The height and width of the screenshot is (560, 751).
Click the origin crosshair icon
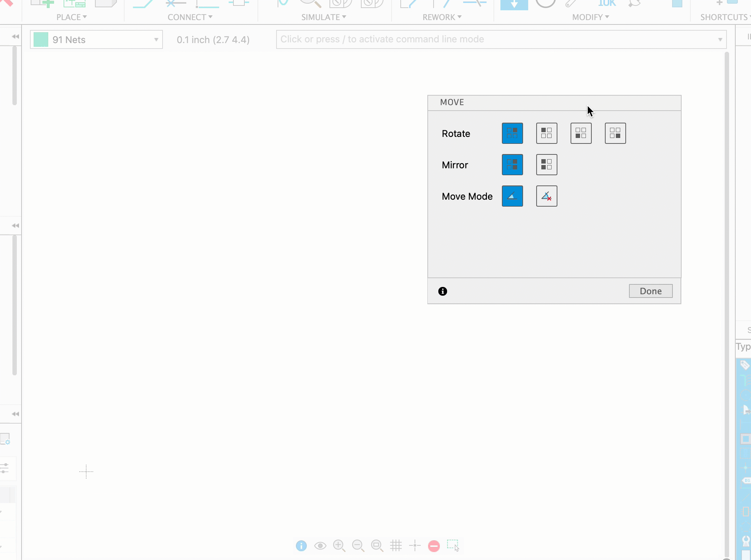click(415, 546)
